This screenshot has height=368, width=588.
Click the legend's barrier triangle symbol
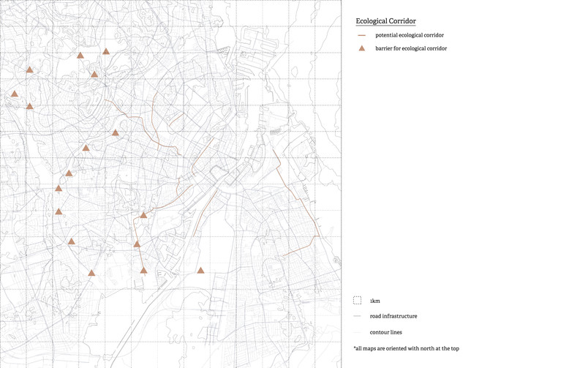point(361,48)
